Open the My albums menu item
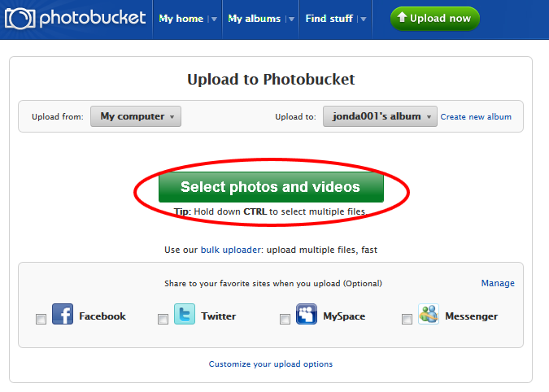 pos(255,19)
